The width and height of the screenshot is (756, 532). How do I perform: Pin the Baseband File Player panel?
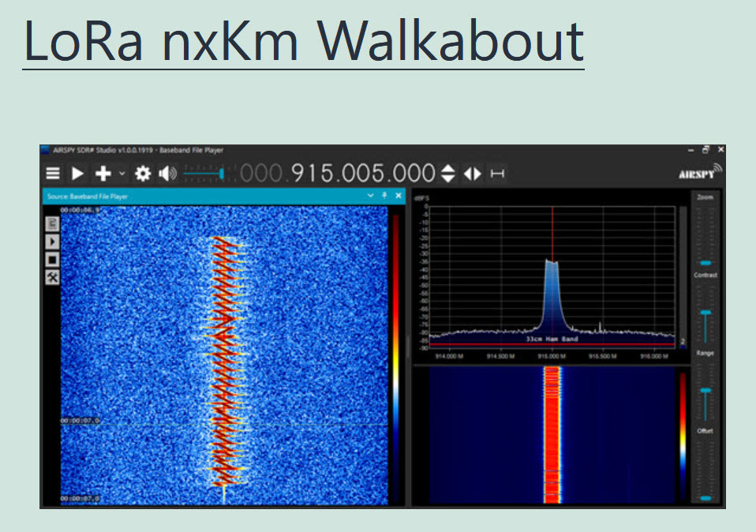[384, 196]
